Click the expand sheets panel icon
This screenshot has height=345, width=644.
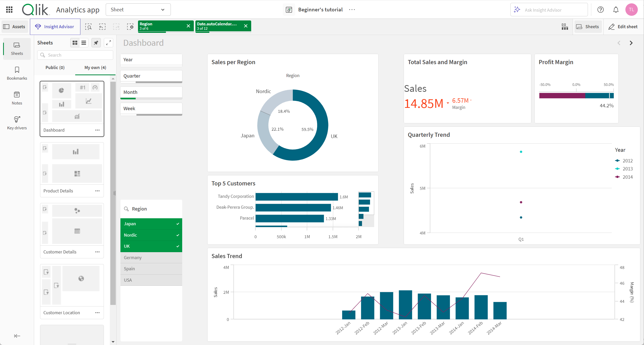(108, 42)
